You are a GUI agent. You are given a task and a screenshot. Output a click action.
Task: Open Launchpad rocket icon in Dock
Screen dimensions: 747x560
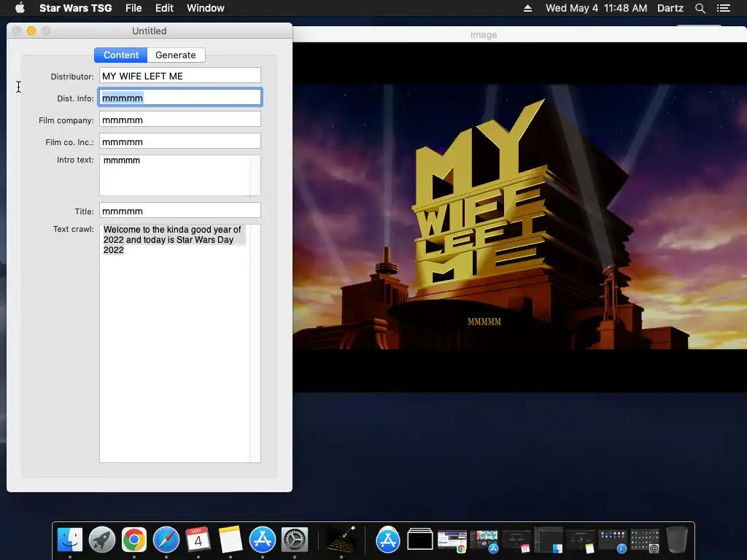coord(102,540)
